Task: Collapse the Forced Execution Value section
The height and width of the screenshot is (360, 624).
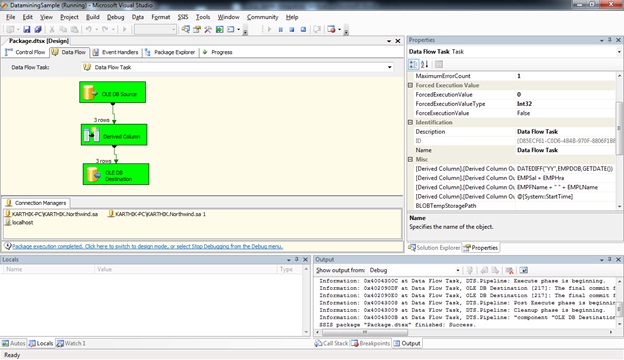Action: tap(410, 85)
